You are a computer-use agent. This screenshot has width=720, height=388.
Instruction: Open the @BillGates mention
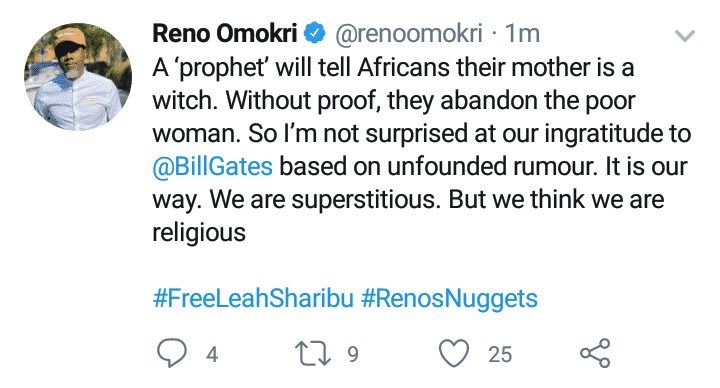click(x=213, y=166)
